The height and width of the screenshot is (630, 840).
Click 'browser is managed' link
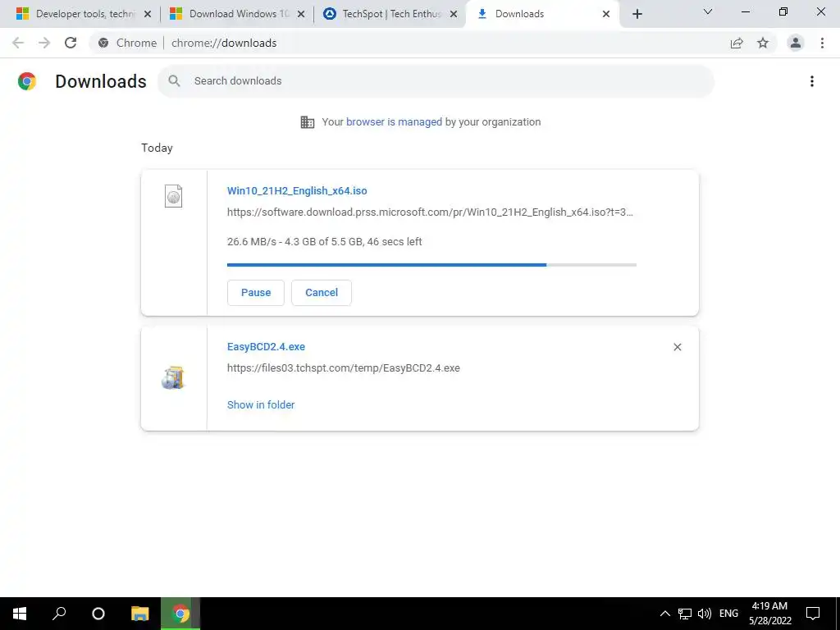point(395,122)
